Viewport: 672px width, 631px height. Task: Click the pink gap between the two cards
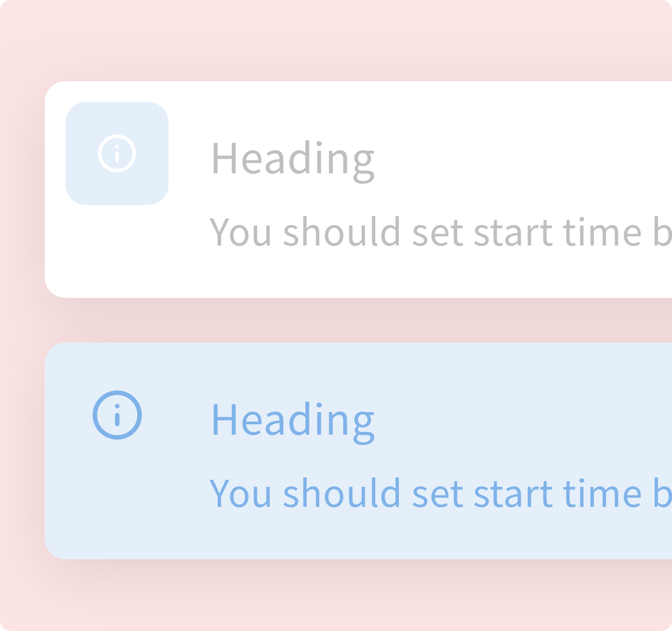(336, 320)
